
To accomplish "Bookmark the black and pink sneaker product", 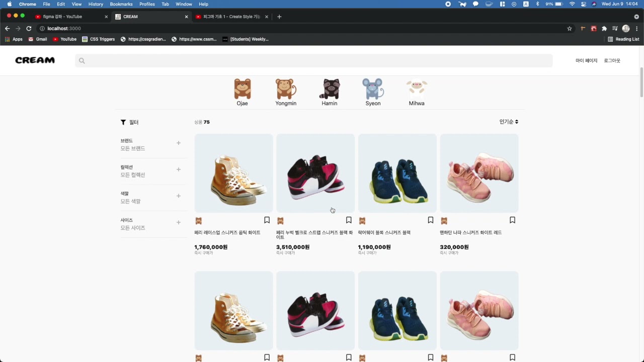I will pos(349,220).
